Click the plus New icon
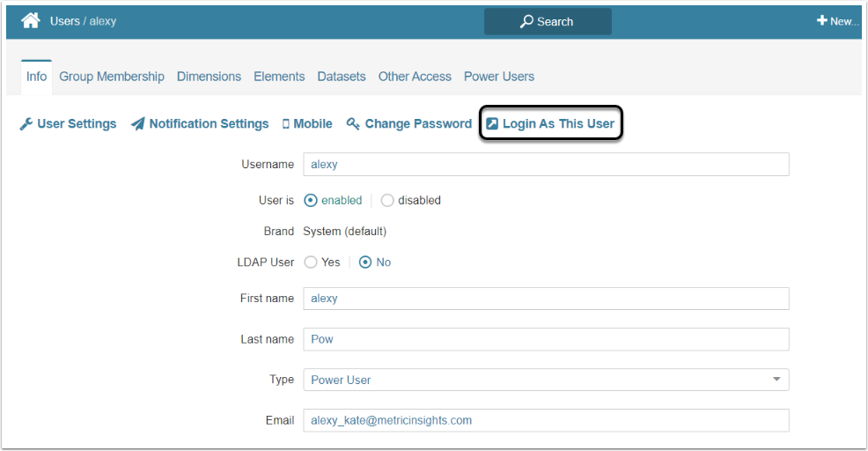Viewport: 868px width, 451px height. (x=822, y=21)
